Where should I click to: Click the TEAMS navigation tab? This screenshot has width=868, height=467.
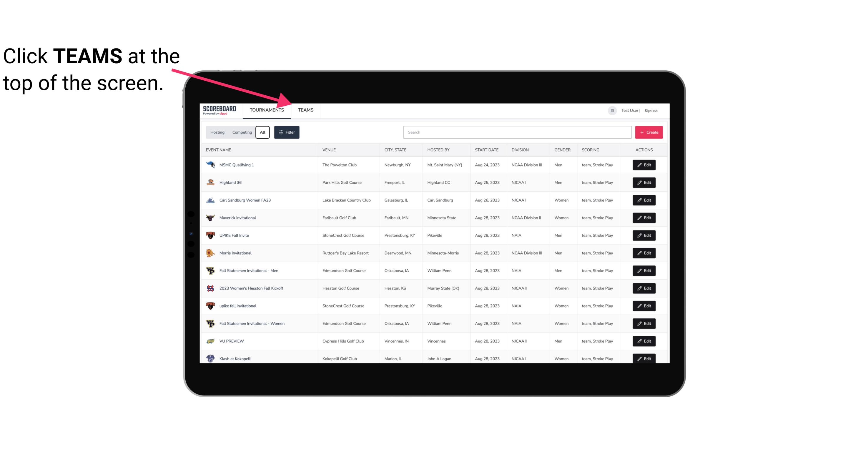[x=305, y=110]
